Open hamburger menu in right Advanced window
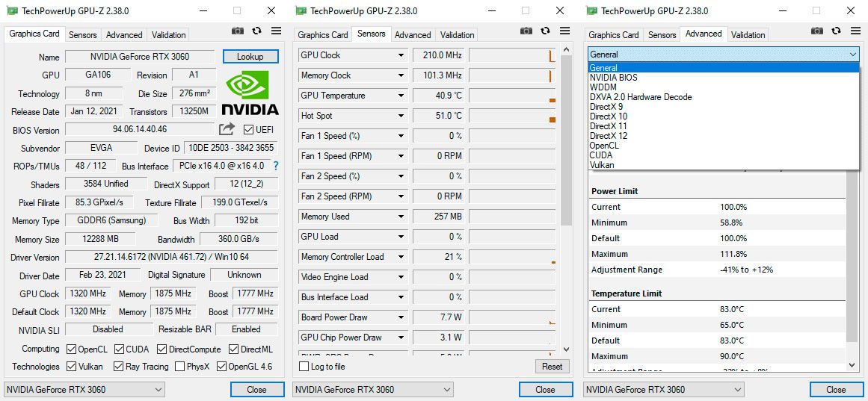This screenshot has height=401, width=868. click(855, 31)
